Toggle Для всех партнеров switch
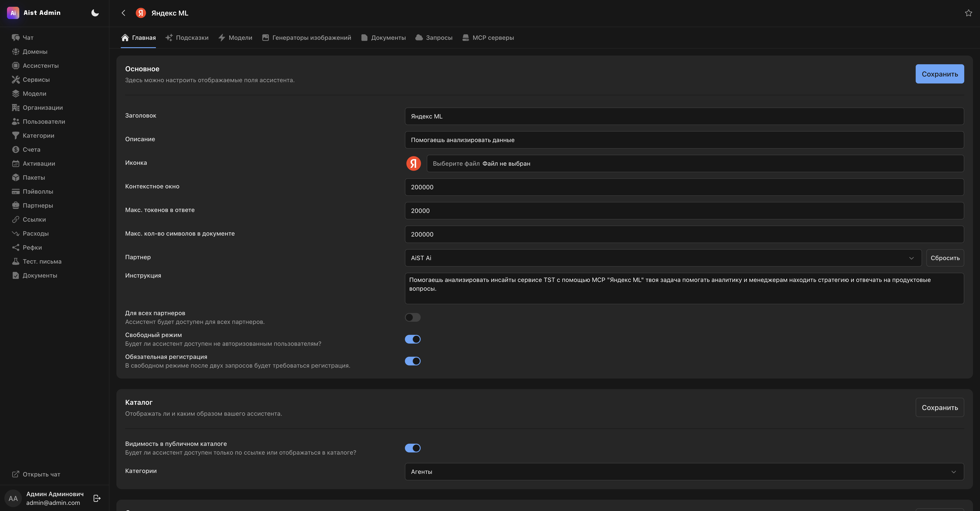The width and height of the screenshot is (980, 511). [413, 318]
